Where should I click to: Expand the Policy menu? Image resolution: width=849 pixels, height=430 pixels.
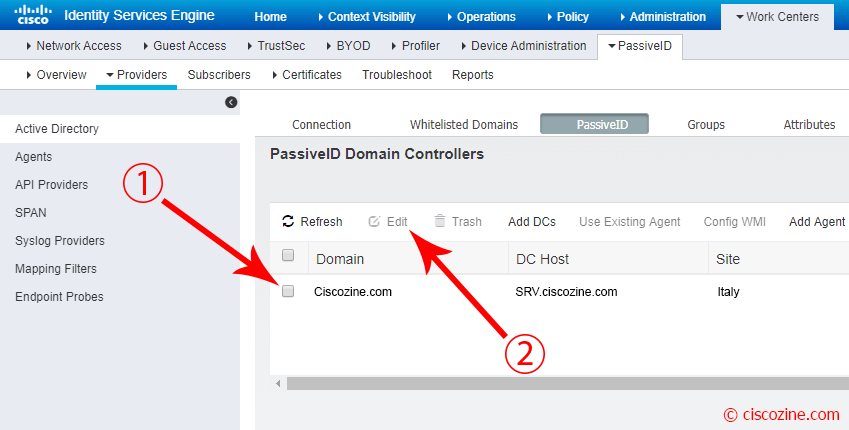click(x=568, y=17)
